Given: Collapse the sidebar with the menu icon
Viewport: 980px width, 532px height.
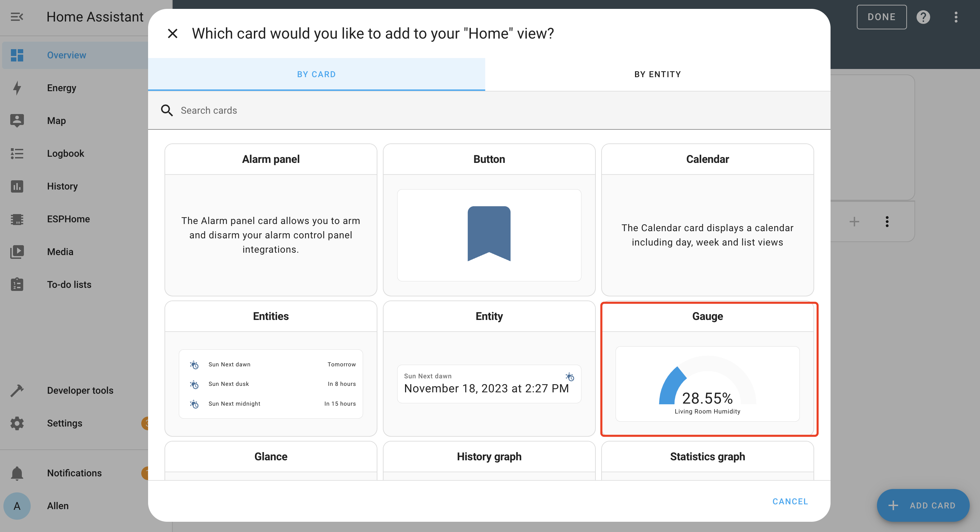Looking at the screenshot, I should (x=17, y=17).
